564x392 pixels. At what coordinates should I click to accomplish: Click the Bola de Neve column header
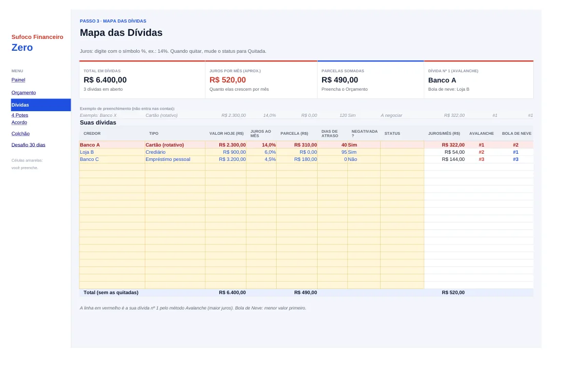pyautogui.click(x=516, y=134)
